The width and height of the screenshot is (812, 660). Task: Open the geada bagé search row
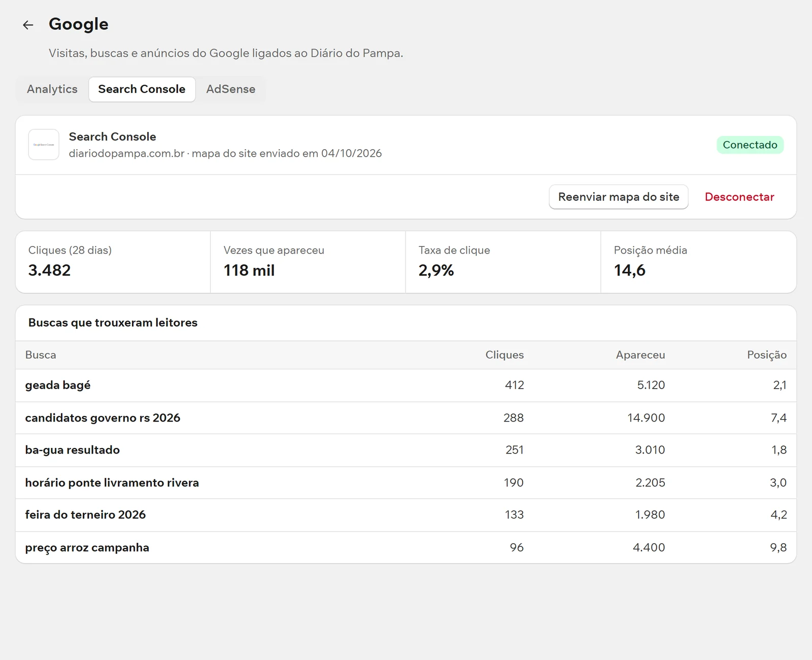tap(406, 386)
